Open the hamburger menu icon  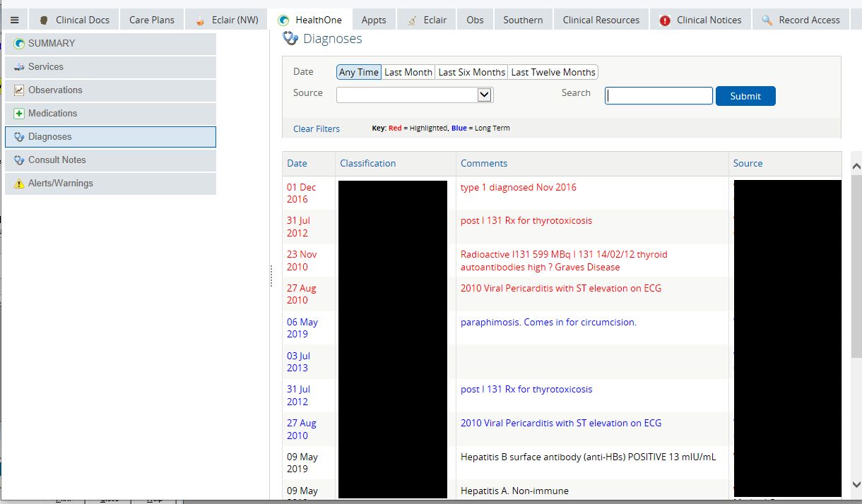(14, 20)
